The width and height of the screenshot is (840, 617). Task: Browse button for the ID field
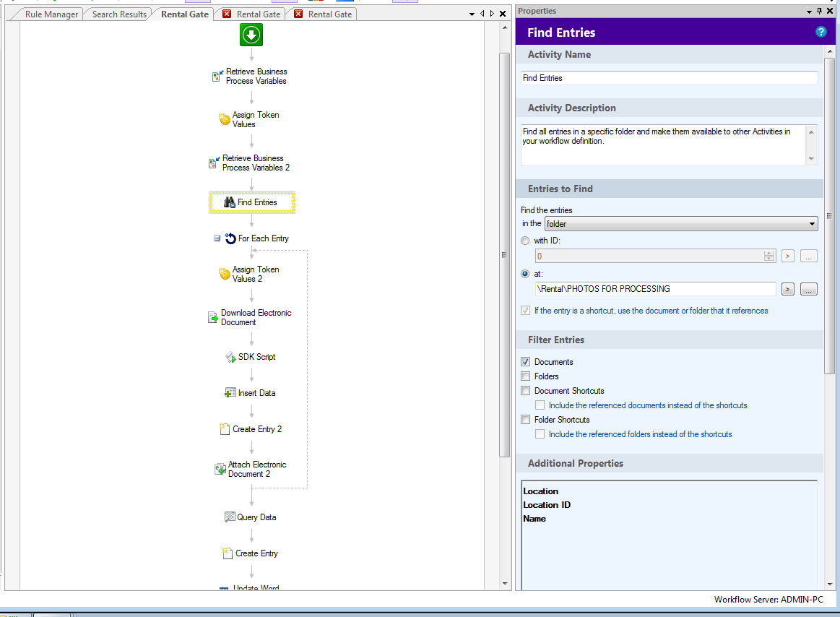tap(808, 256)
